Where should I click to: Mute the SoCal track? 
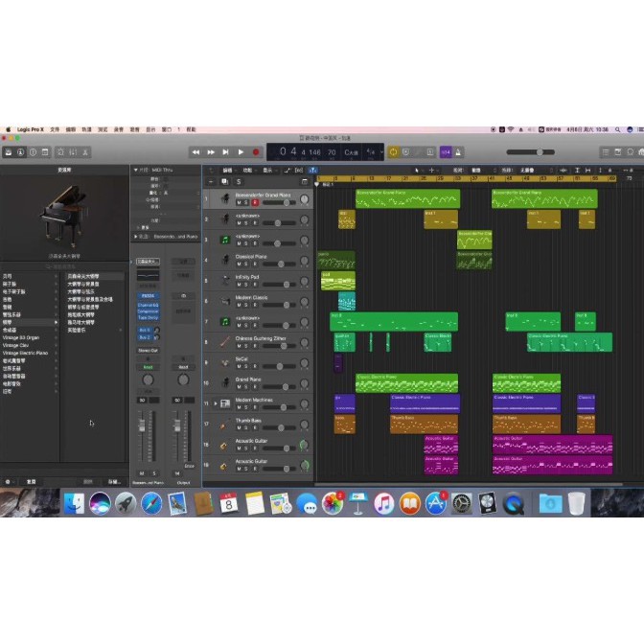pos(239,366)
